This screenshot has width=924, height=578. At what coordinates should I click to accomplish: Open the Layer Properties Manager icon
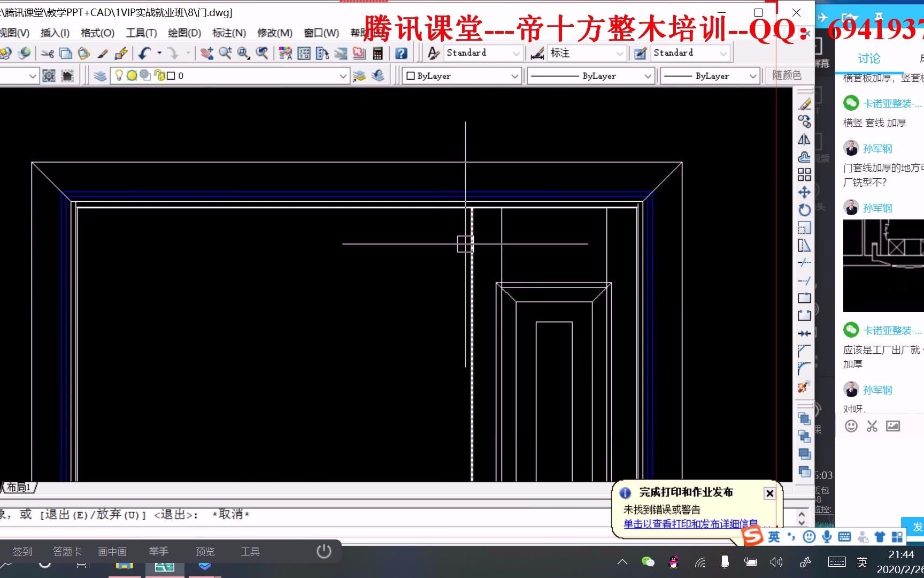100,76
